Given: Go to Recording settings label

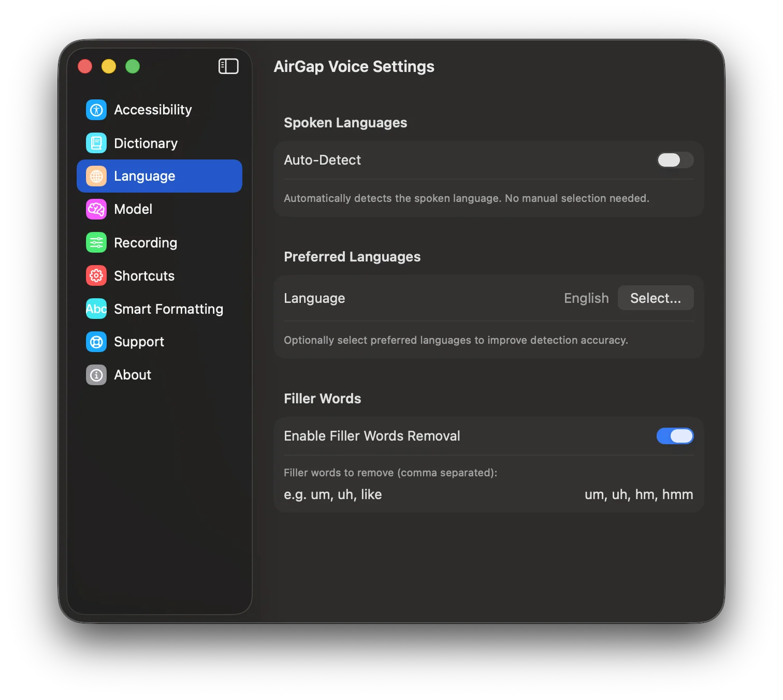Looking at the screenshot, I should [146, 242].
